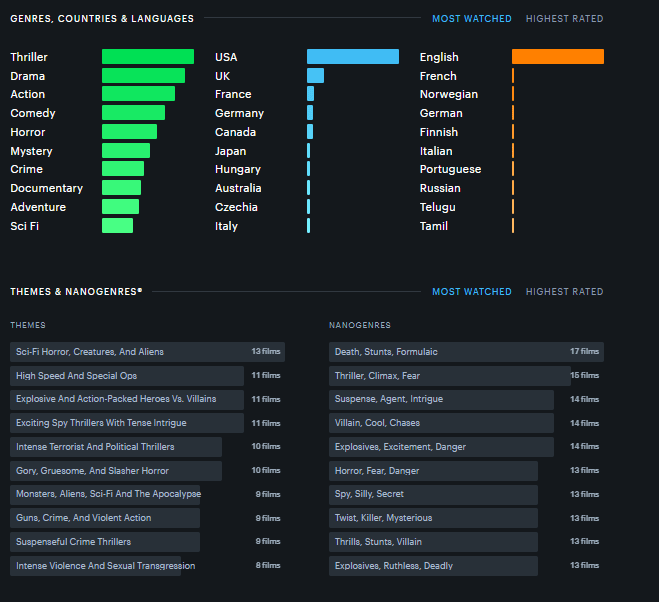The width and height of the screenshot is (659, 602).
Task: Click the Czechia country label
Action: coord(236,207)
